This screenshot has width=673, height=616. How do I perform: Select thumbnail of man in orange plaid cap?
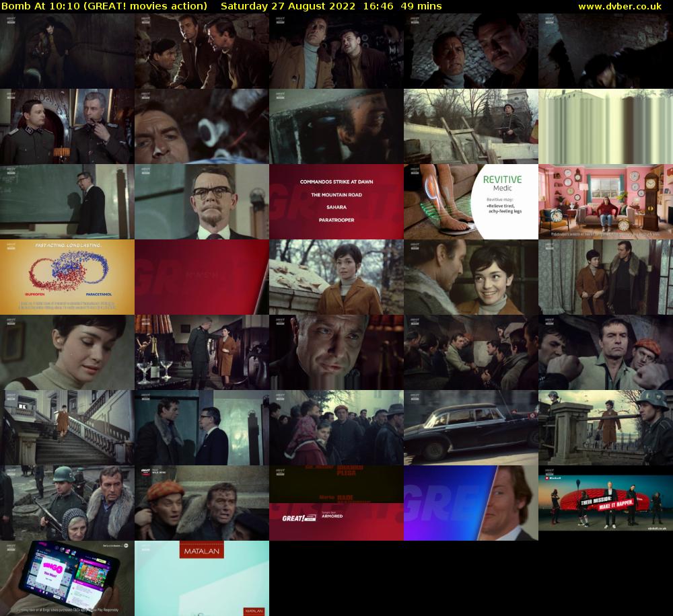coord(202,503)
